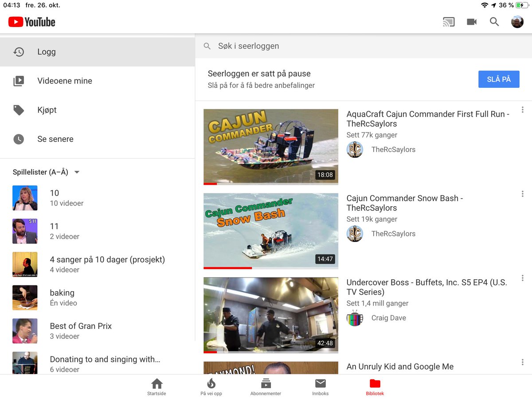532x399 pixels.
Task: Open more options for AquaCraft Cajun Commander video
Action: pos(523,110)
